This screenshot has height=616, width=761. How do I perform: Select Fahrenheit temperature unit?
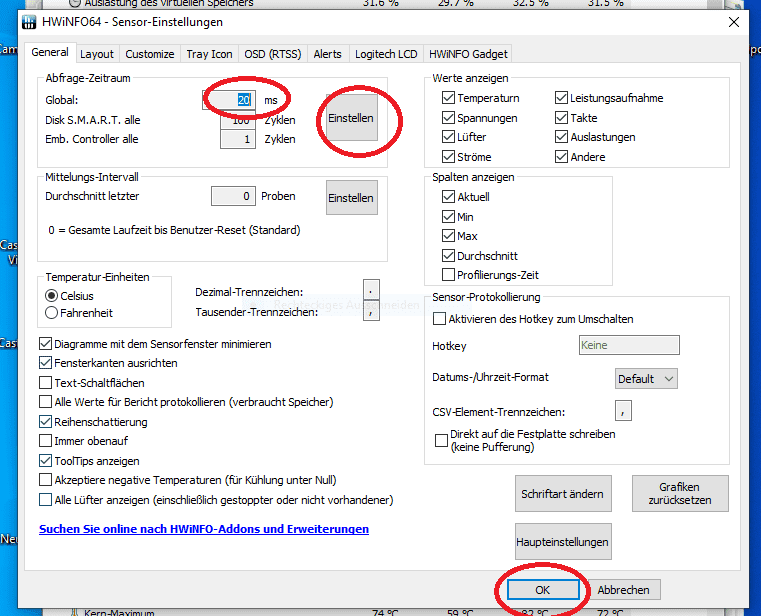(x=79, y=313)
